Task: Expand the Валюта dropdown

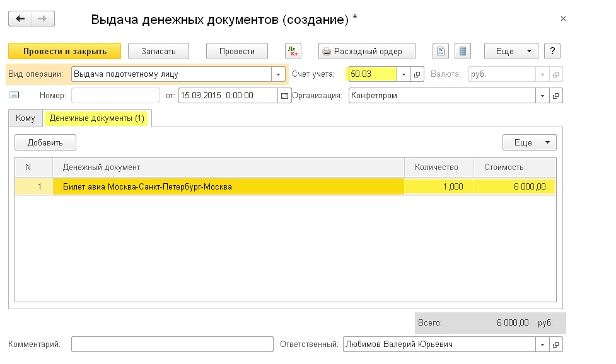Action: (542, 74)
